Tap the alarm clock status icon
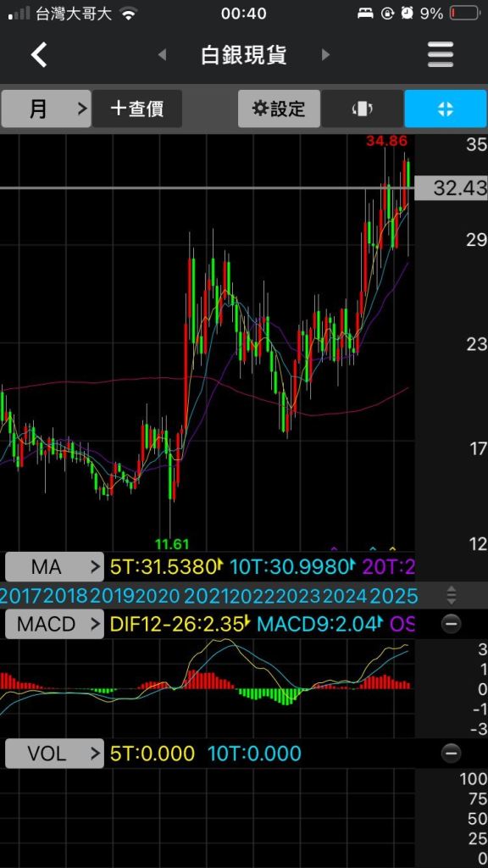This screenshot has width=488, height=868. point(408,14)
